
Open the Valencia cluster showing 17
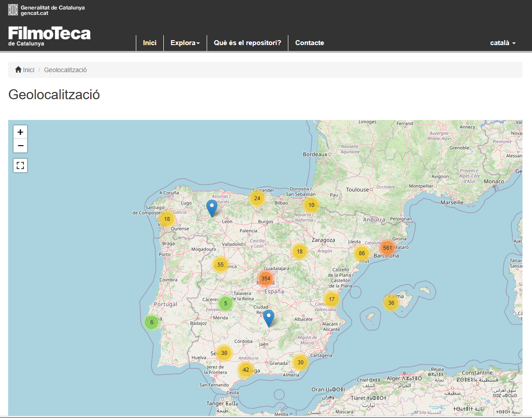pyautogui.click(x=332, y=299)
